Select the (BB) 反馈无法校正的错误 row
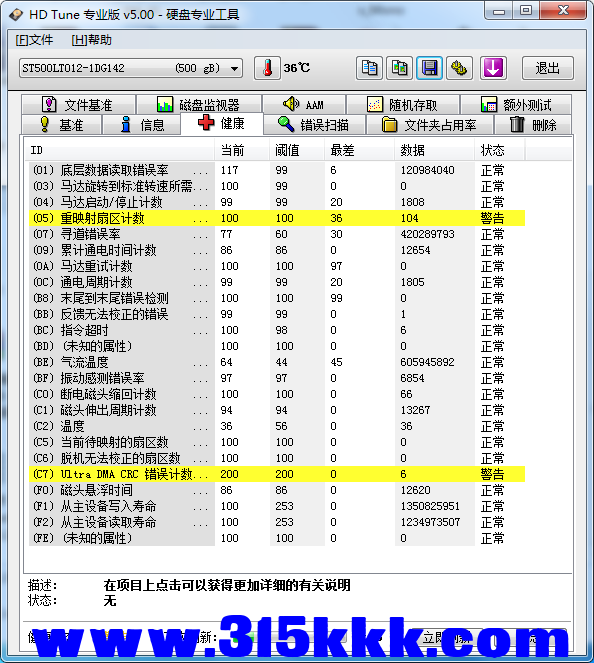The width and height of the screenshot is (594, 663). pyautogui.click(x=277, y=314)
